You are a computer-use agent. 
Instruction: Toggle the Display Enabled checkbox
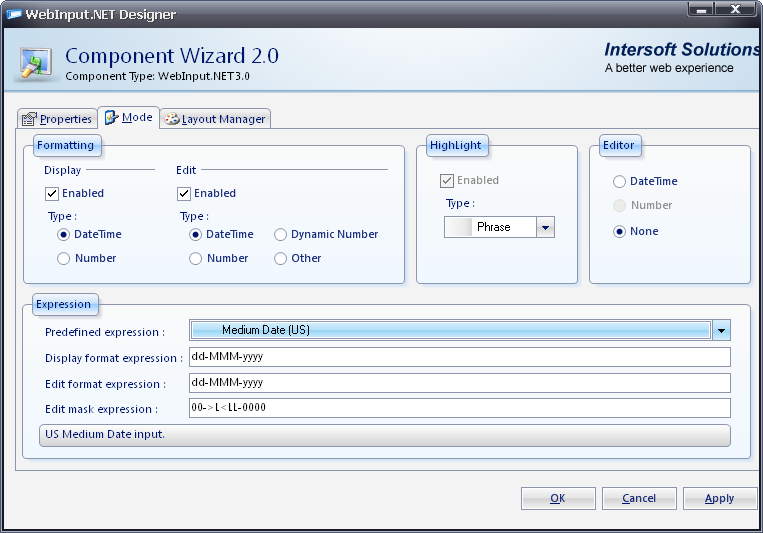point(52,194)
